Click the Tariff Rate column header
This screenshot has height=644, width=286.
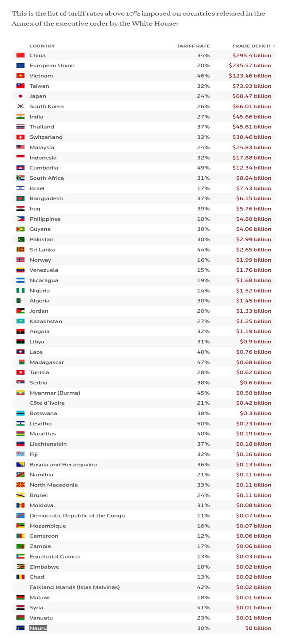pyautogui.click(x=193, y=46)
